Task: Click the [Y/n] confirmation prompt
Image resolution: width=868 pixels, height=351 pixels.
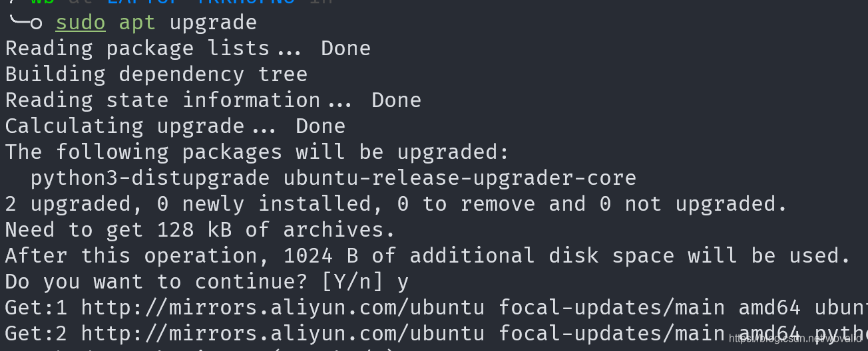Action: (x=353, y=282)
